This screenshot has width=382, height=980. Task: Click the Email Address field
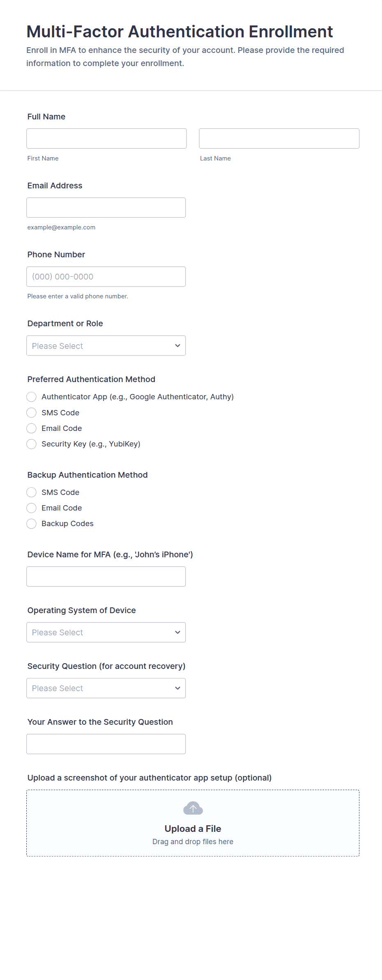coord(106,207)
